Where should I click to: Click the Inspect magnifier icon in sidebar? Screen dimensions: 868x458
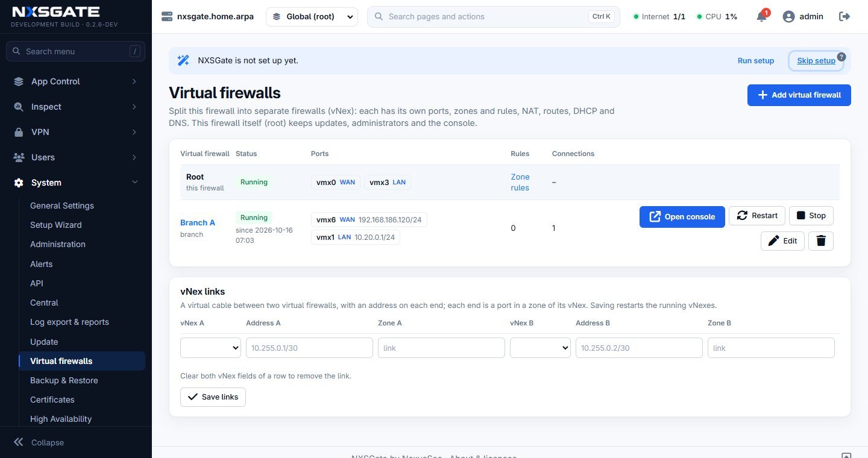pos(19,107)
